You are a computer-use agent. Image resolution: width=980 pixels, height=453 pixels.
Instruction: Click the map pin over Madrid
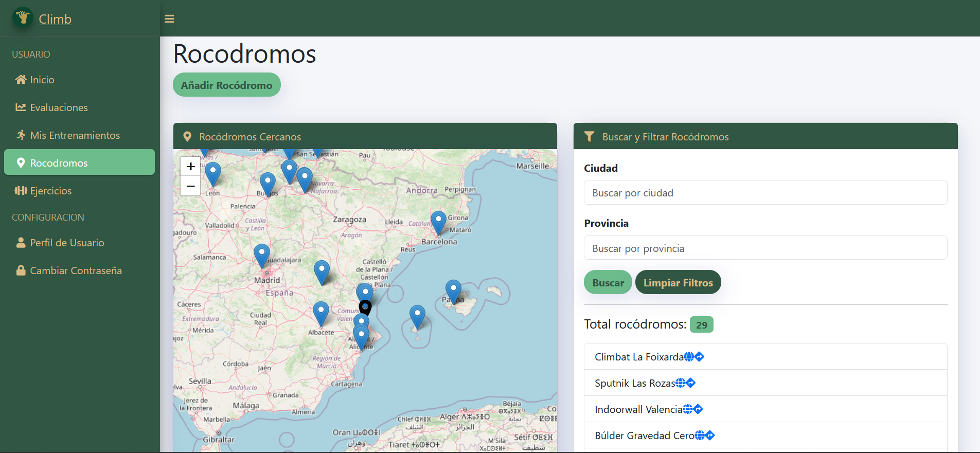click(262, 255)
